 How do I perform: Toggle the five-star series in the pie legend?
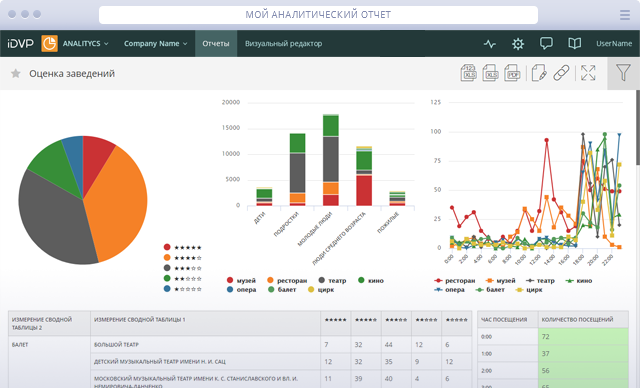coord(182,247)
